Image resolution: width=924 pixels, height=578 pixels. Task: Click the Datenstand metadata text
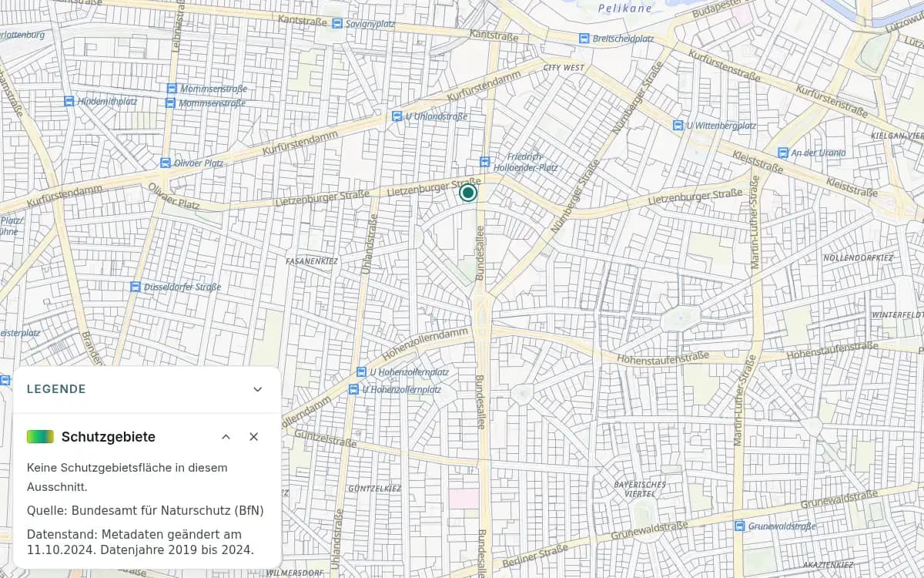click(140, 542)
